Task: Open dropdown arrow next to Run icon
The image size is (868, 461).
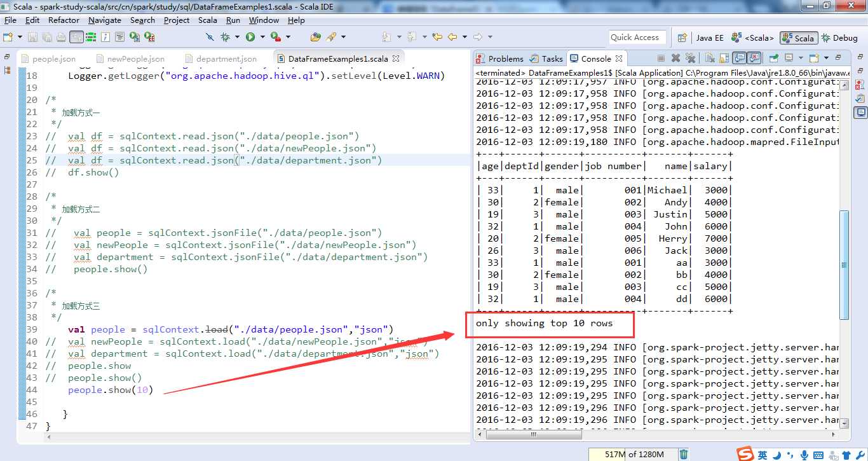Action: [262, 37]
